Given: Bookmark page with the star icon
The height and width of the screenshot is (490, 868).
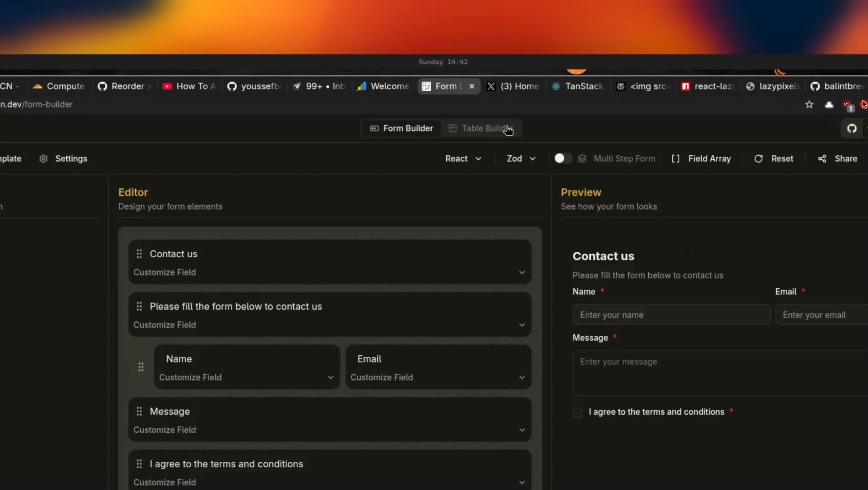Looking at the screenshot, I should 809,105.
